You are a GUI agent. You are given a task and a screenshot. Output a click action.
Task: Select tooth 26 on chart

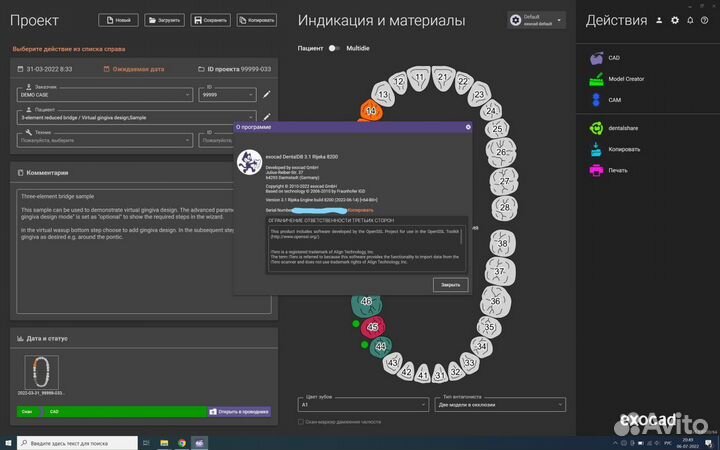click(501, 152)
